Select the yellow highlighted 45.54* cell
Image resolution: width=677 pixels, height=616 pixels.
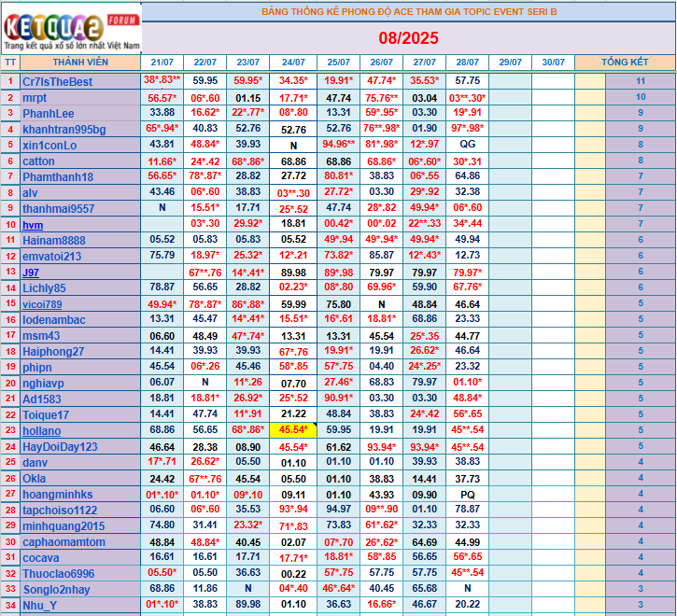tap(292, 430)
